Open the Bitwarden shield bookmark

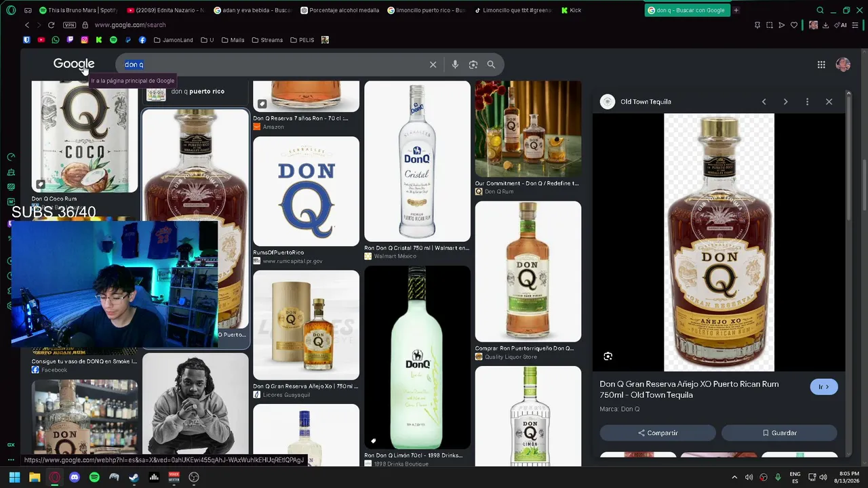click(26, 40)
